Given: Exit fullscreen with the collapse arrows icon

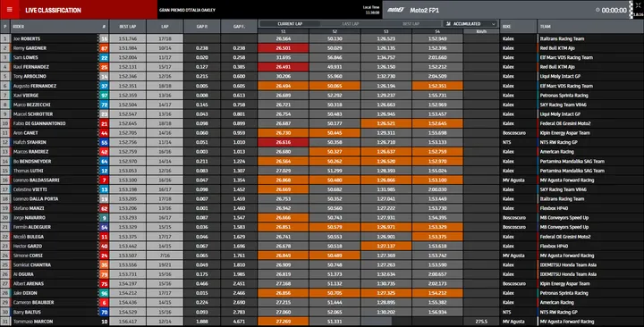Looking at the screenshot, I should tap(638, 6).
